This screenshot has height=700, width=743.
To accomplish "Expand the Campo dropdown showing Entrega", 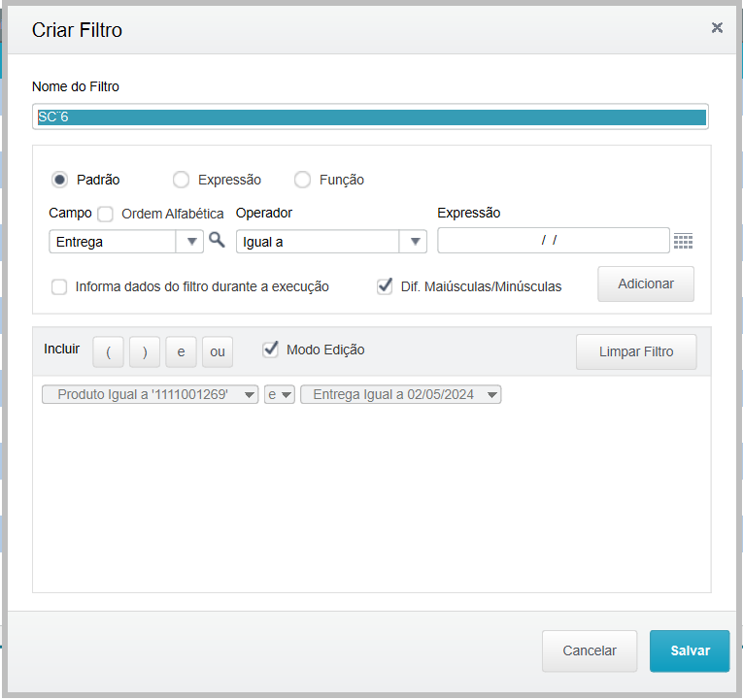I will (190, 242).
